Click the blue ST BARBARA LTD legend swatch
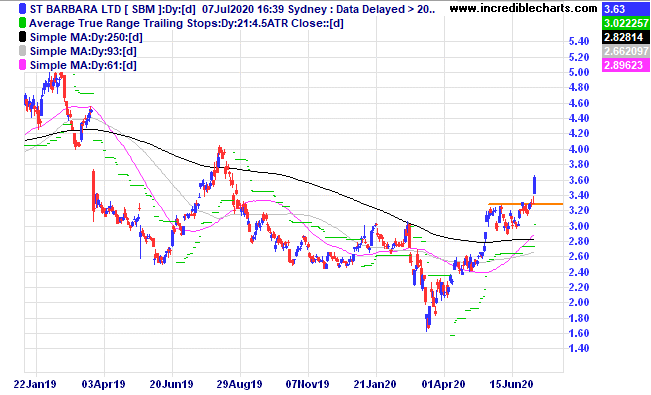The height and width of the screenshot is (395, 651). [x=22, y=9]
